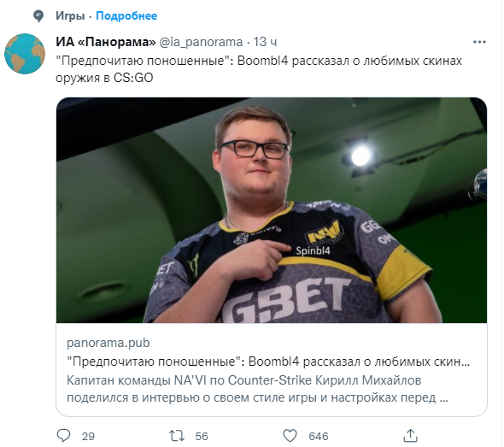Click the @ia_panorama handle

click(201, 42)
